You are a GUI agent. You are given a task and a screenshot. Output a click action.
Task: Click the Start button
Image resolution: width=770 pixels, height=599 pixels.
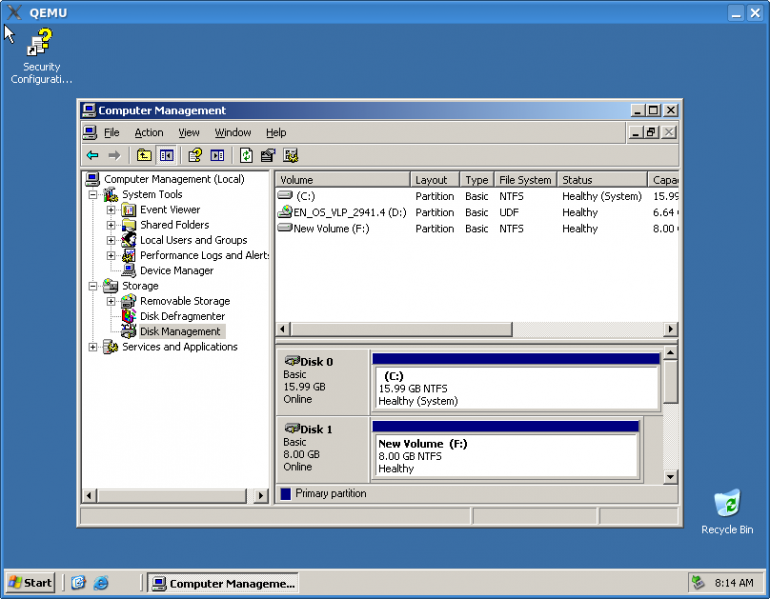point(30,582)
